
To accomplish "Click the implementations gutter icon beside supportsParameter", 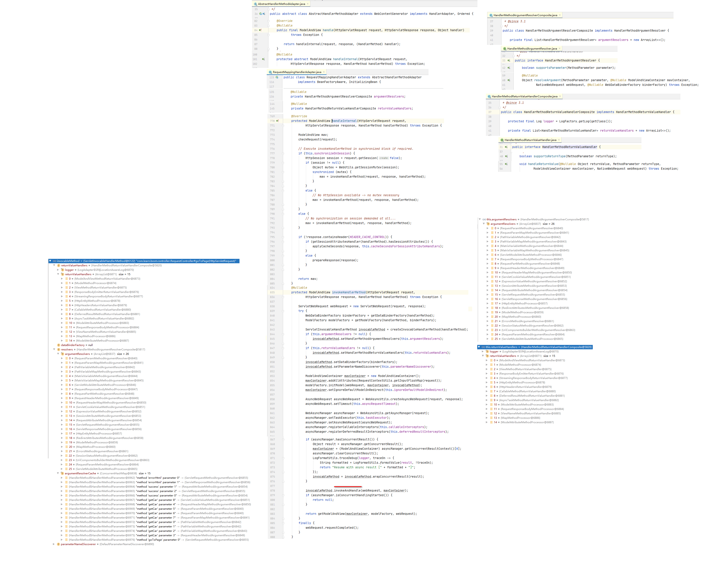I will 509,68.
